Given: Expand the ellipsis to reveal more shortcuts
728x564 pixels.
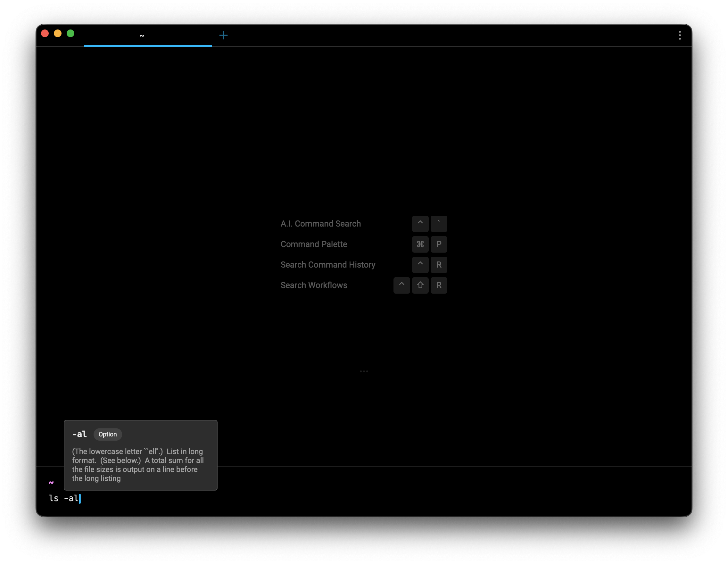Looking at the screenshot, I should pyautogui.click(x=364, y=371).
